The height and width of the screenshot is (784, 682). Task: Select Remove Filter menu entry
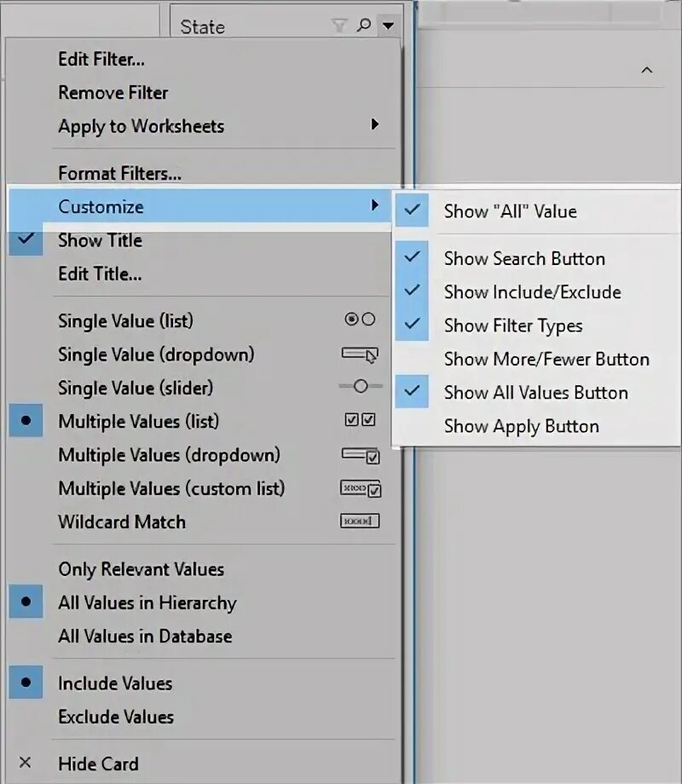(x=113, y=92)
